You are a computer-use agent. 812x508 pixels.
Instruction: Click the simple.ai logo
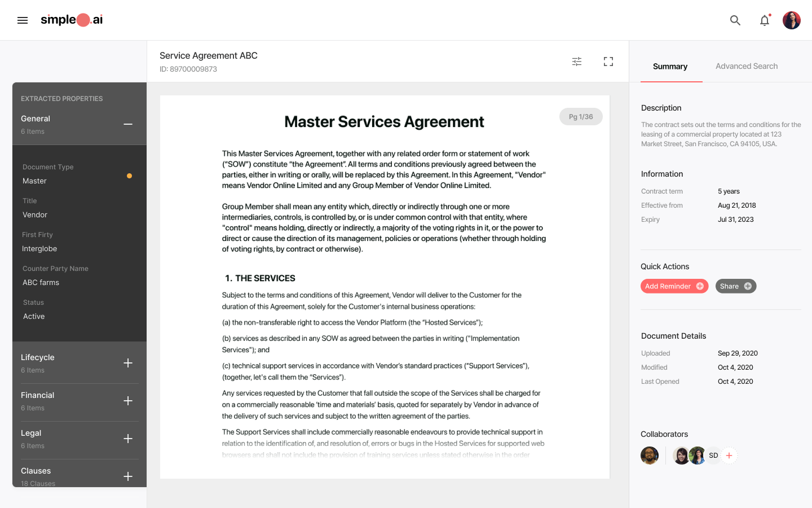[x=72, y=20]
